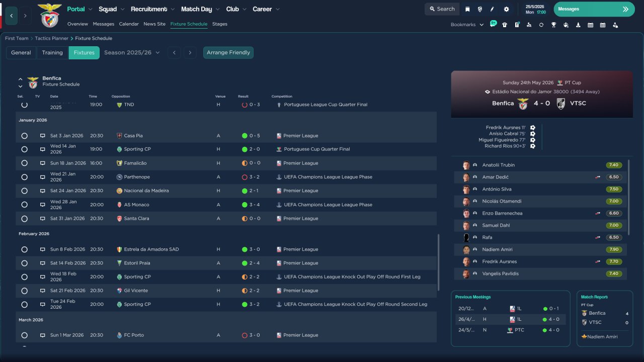Click the Santa Clara club badge

[119, 219]
